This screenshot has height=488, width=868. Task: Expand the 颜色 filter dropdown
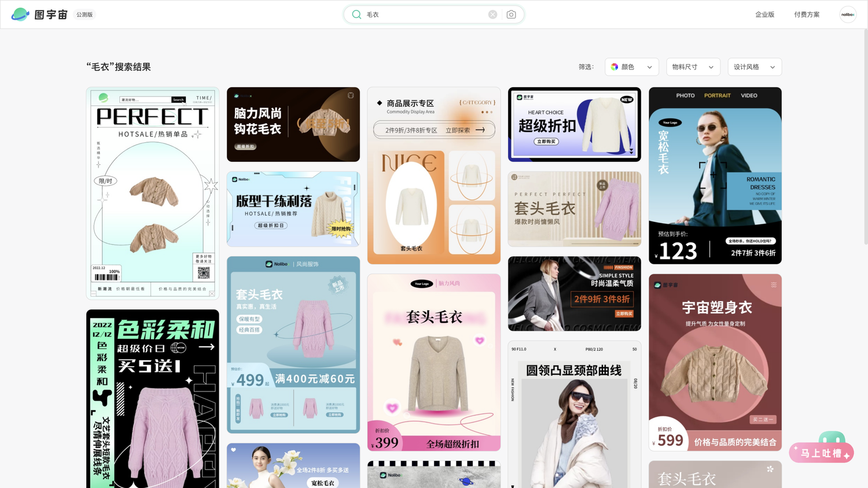pos(632,67)
